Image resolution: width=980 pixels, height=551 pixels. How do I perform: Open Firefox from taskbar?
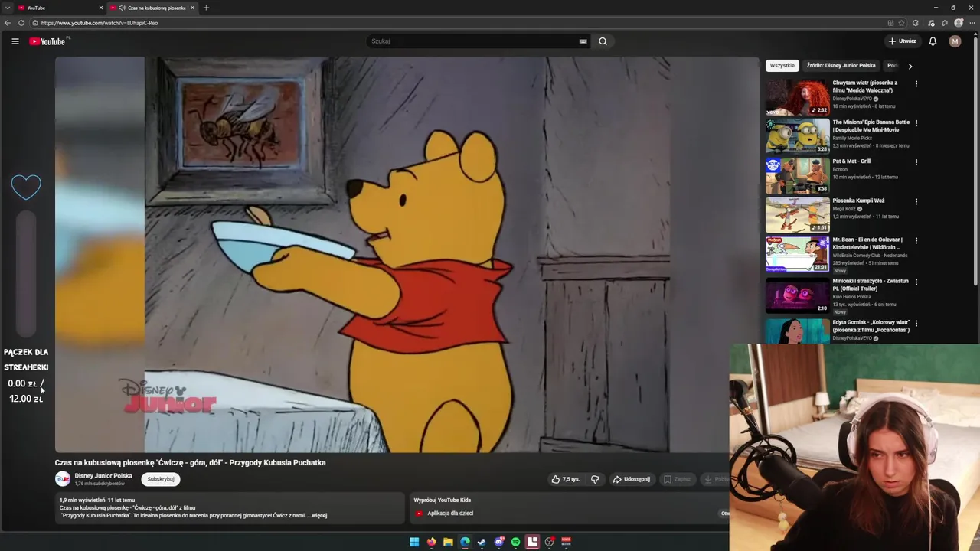coord(431,542)
